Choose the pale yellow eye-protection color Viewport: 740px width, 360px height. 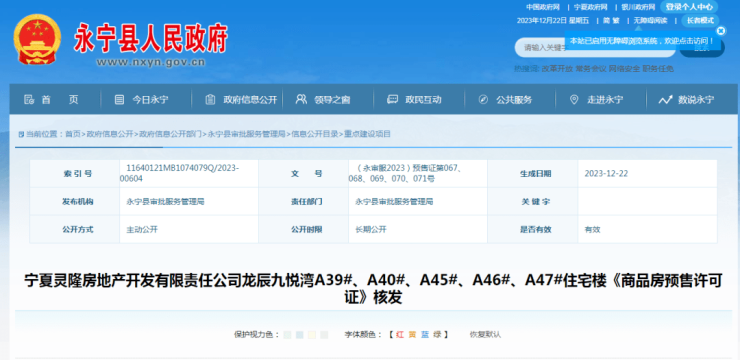[311, 335]
